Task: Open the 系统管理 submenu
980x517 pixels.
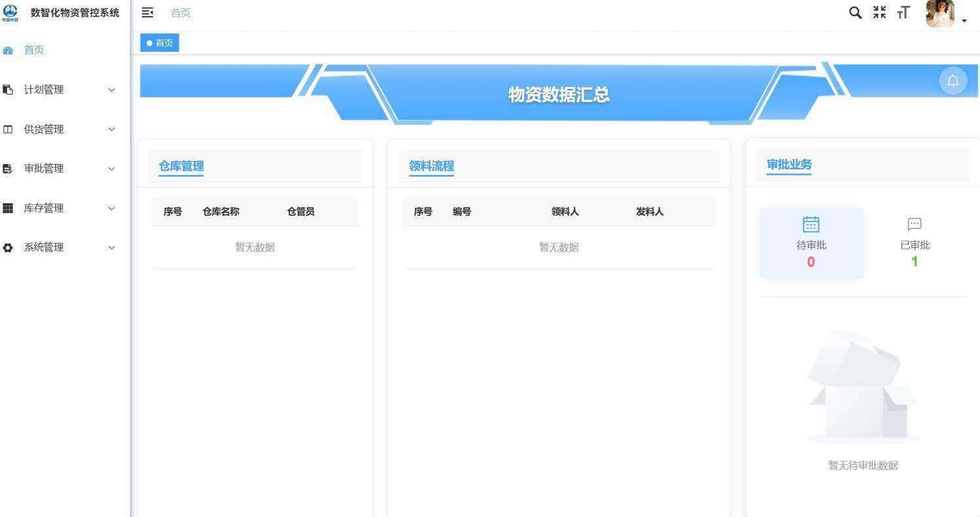Action: (x=43, y=247)
